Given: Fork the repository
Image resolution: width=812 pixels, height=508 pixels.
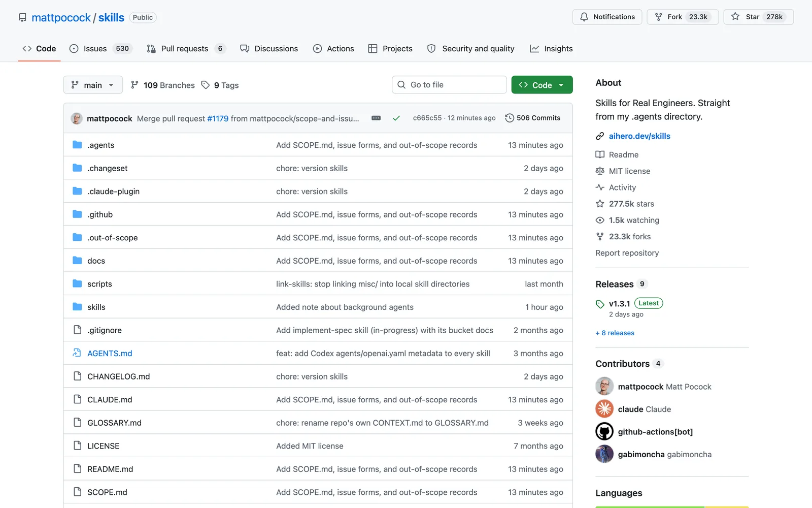Looking at the screenshot, I should 683,17.
